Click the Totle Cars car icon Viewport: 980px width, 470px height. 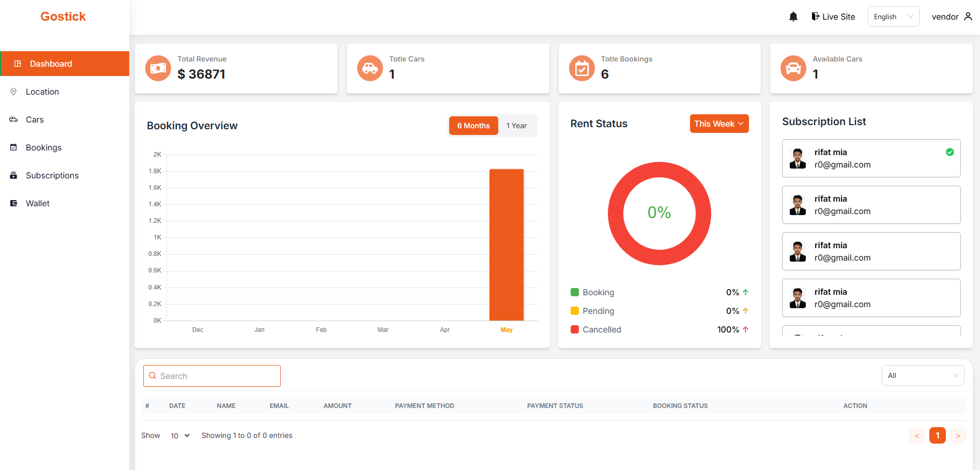coord(370,68)
